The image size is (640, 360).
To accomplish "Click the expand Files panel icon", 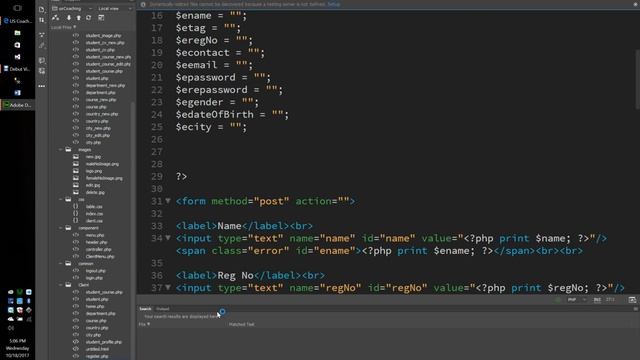I will pyautogui.click(x=101, y=18).
